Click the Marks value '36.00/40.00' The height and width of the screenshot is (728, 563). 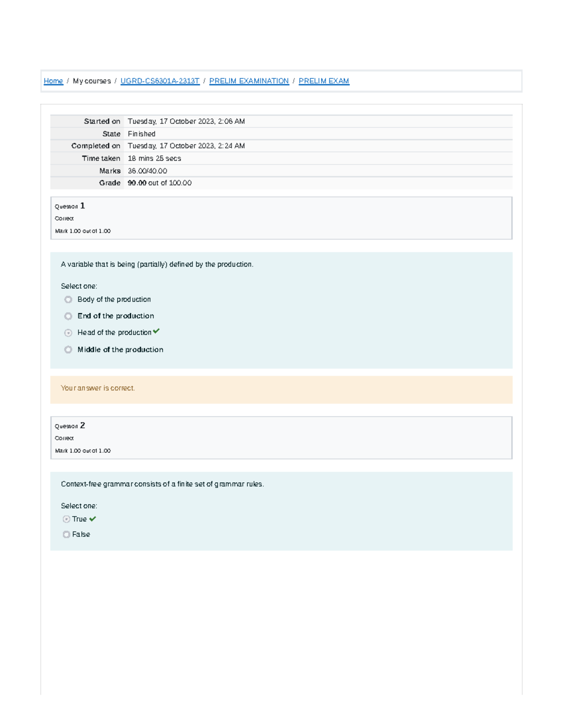coord(147,171)
